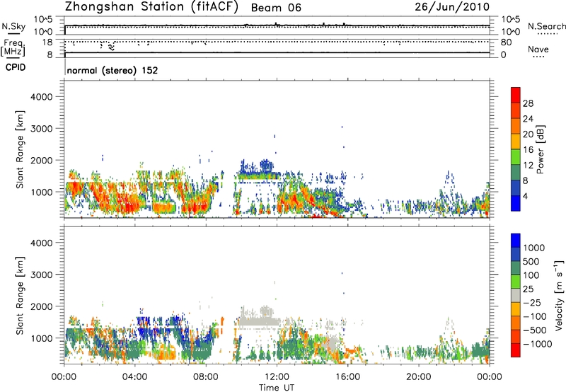This screenshot has height=392, width=566.
Task: Click the '24' Power colorbar value
Action: 528,119
